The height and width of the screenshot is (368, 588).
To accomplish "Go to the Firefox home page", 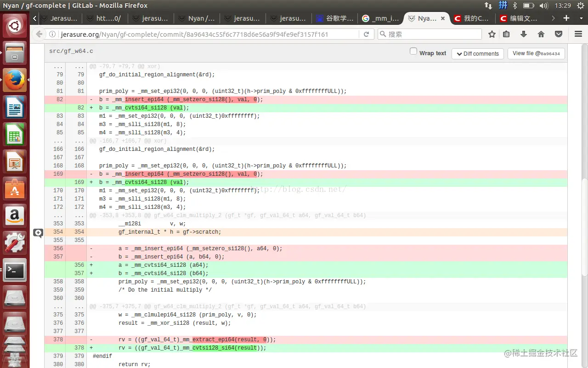I will (x=541, y=34).
